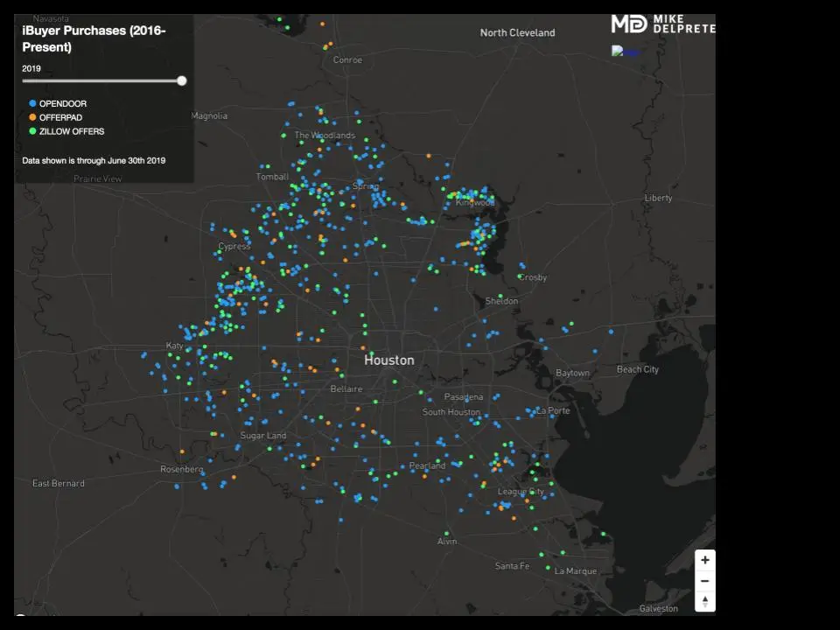Click the data through June 30th note
Viewport: 840px width, 630px height.
coord(94,161)
